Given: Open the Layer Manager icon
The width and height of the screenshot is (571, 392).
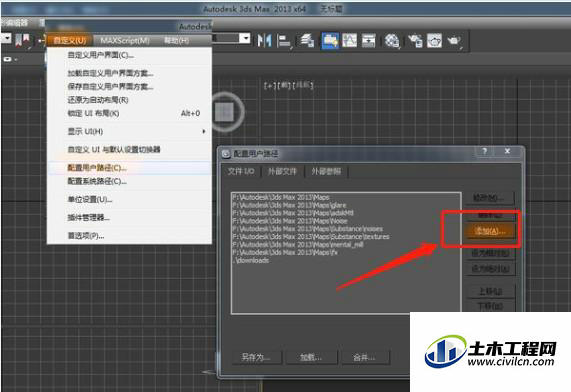Looking at the screenshot, I should pyautogui.click(x=307, y=40).
